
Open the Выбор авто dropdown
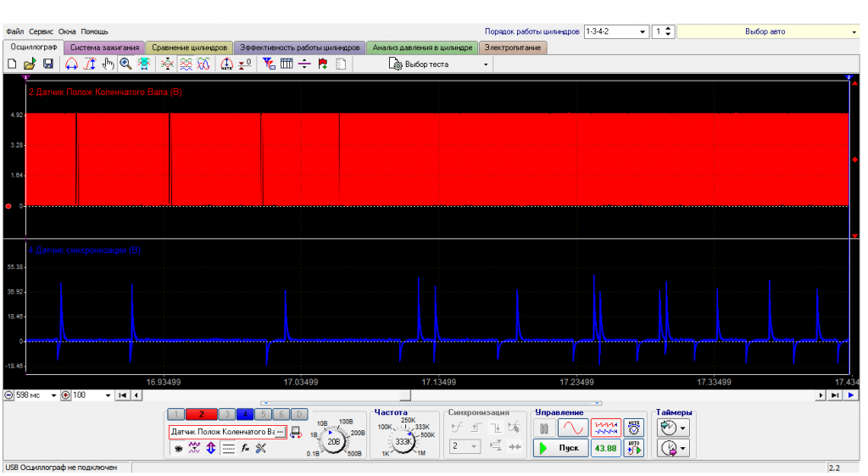pyautogui.click(x=768, y=31)
